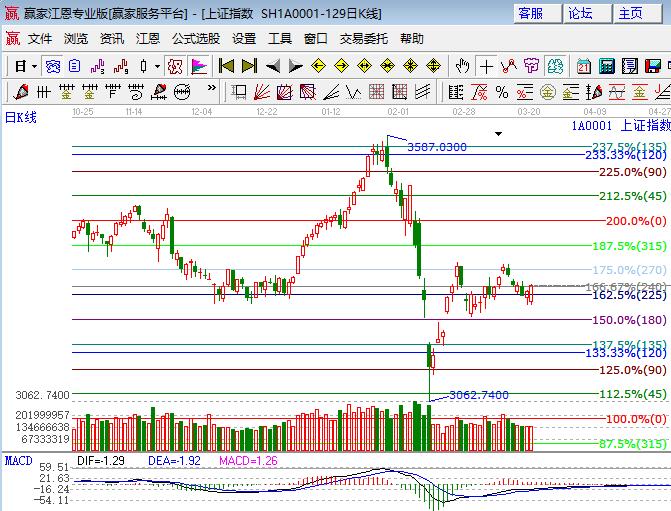
Task: Jump to the last bar using the skip-to-end arrow
Action: tap(249, 66)
